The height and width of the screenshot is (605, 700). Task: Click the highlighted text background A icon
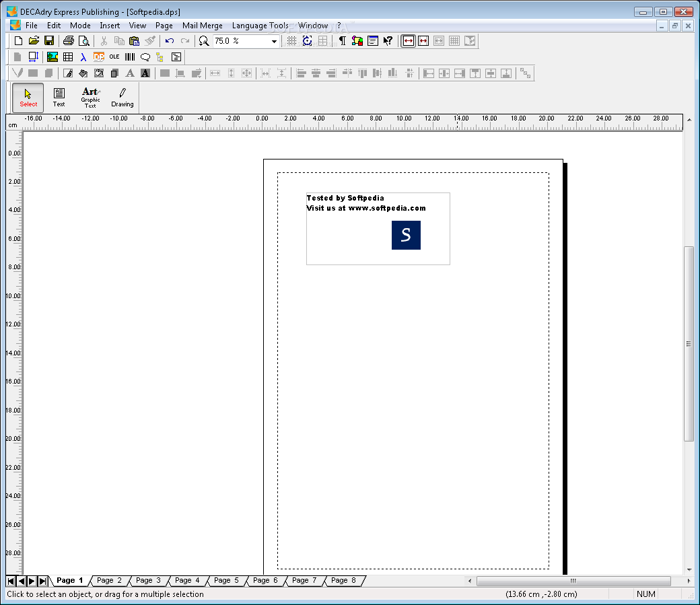coord(145,73)
